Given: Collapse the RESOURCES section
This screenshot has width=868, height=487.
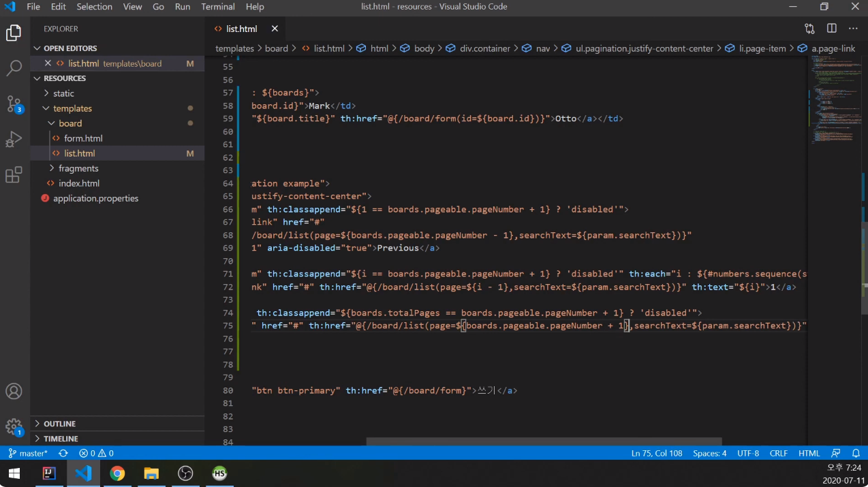Looking at the screenshot, I should tap(65, 78).
